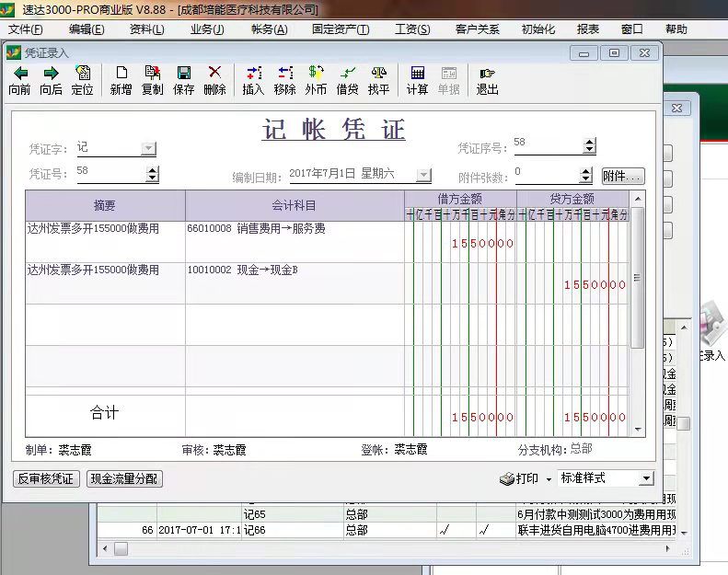728x575 pixels.
Task: Expand the 打印 print options arrow
Action: point(549,479)
